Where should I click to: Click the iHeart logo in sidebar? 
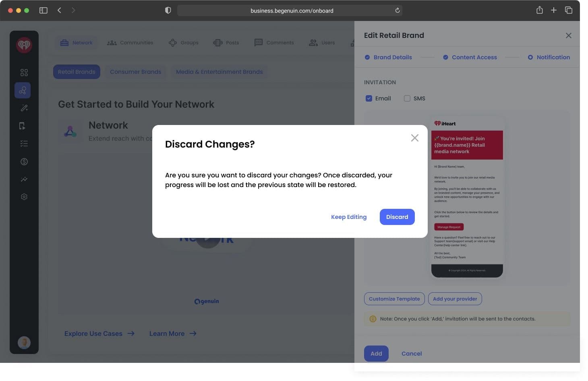[x=24, y=45]
